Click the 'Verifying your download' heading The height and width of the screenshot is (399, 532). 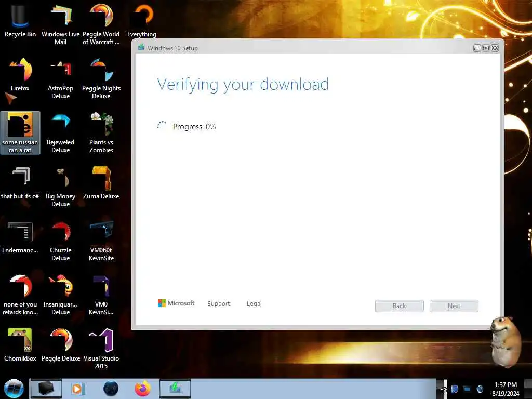pyautogui.click(x=243, y=84)
